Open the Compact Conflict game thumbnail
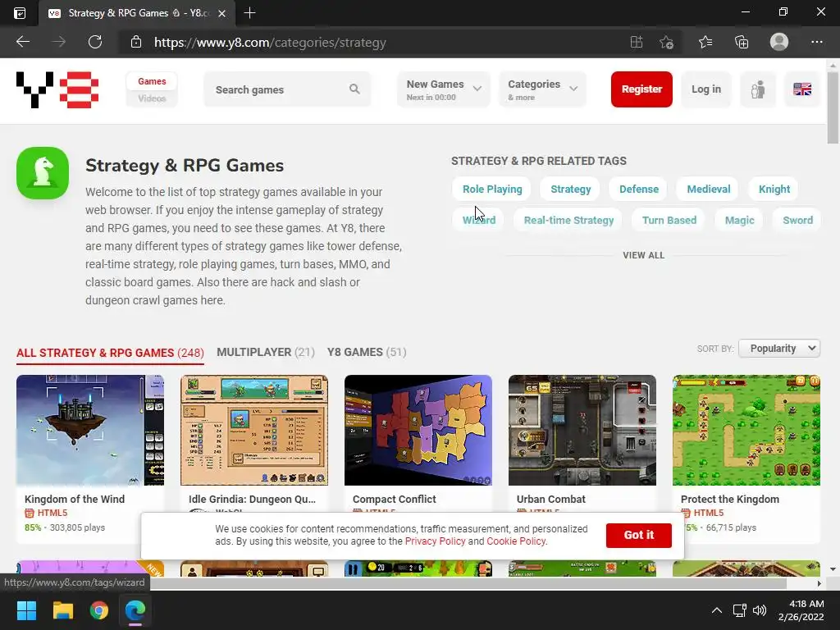The image size is (840, 630). click(x=418, y=430)
